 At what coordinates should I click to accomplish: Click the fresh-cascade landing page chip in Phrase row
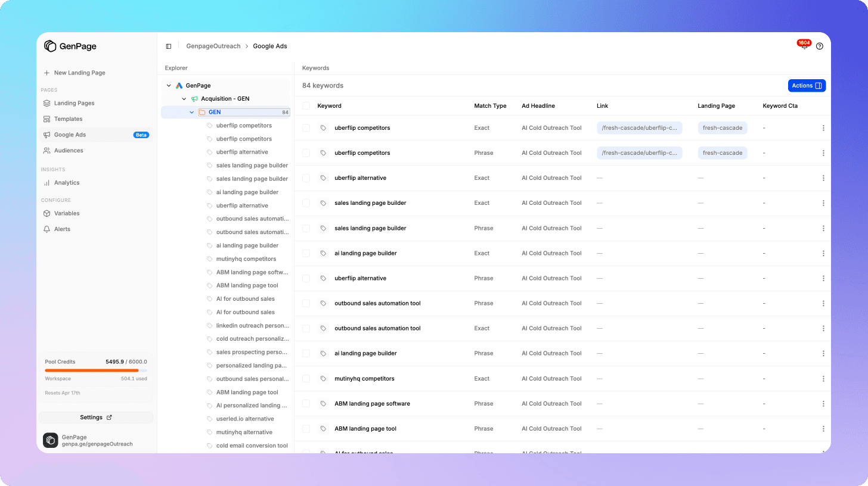(x=723, y=153)
